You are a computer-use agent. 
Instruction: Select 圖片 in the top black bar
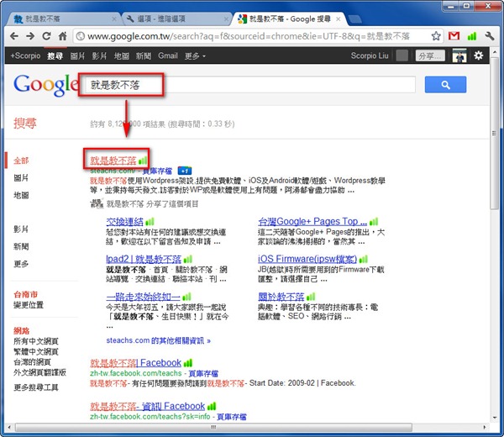[x=77, y=56]
